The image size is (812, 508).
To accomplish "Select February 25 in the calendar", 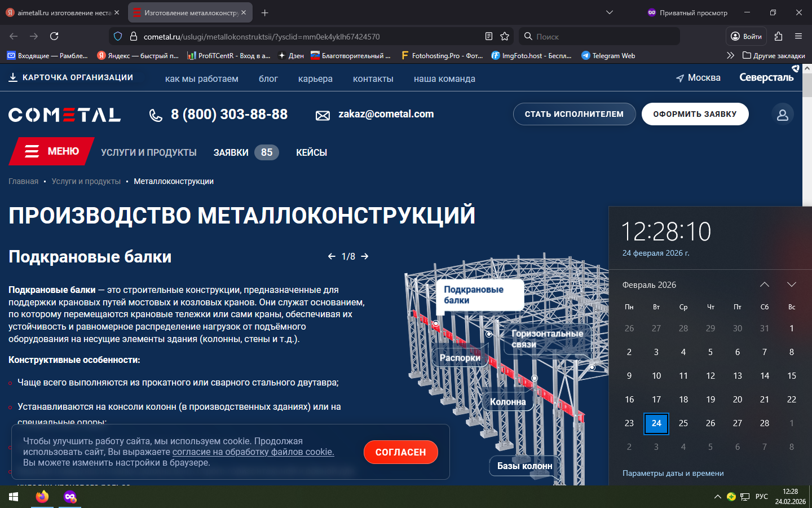I will [x=683, y=423].
